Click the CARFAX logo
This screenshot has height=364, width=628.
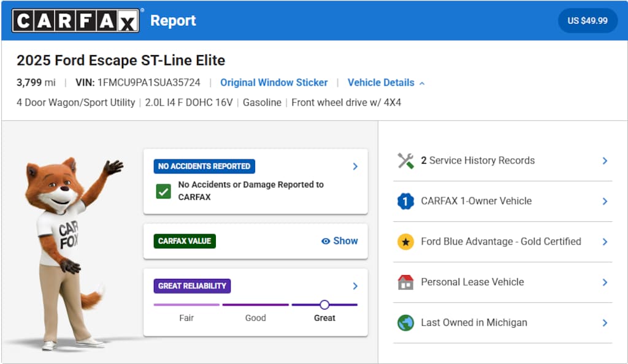pyautogui.click(x=75, y=20)
